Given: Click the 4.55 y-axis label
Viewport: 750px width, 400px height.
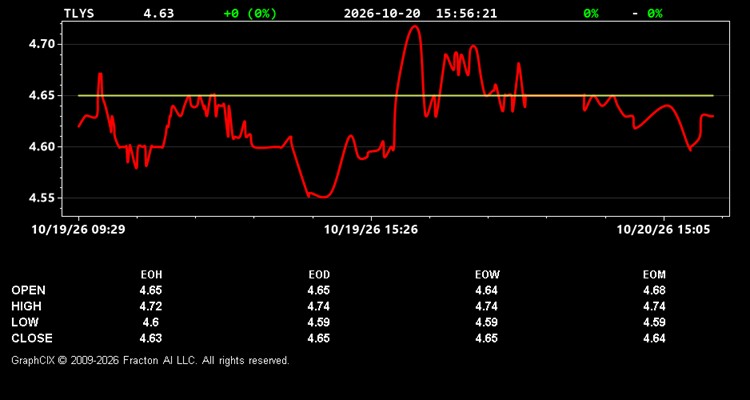Looking at the screenshot, I should [x=43, y=198].
